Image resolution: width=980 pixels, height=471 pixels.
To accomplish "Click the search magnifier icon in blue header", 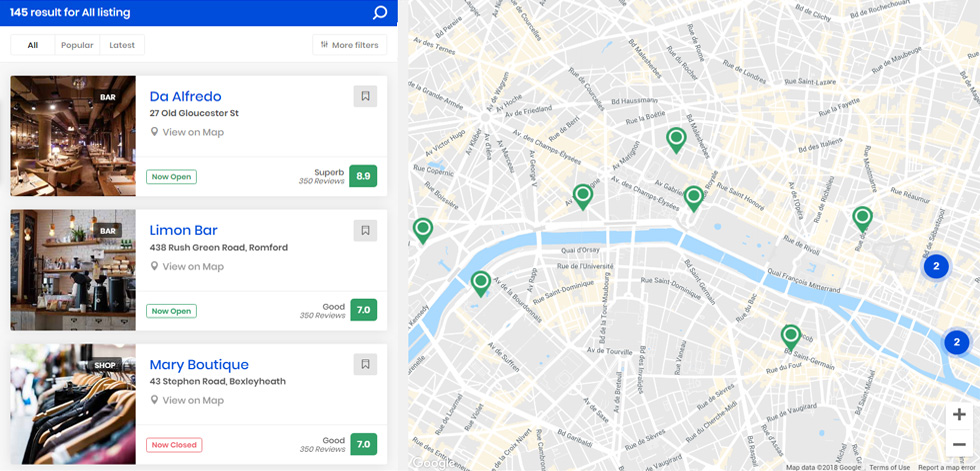I will 379,12.
